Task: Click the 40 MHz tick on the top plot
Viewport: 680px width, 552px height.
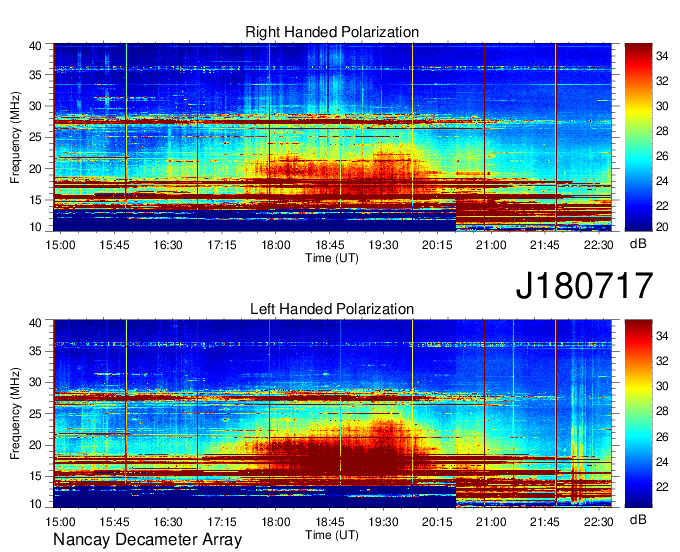Action: coord(35,46)
